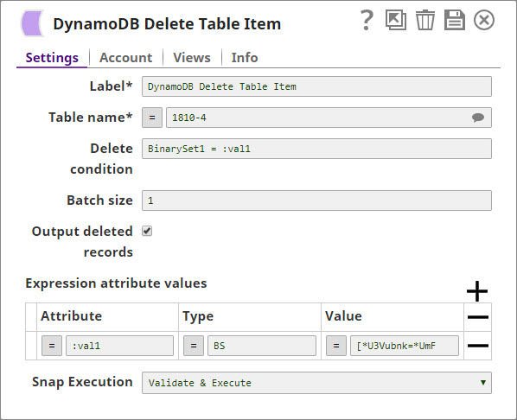Toggle expression button for Value field
Image resolution: width=517 pixels, height=420 pixels.
pyautogui.click(x=336, y=346)
